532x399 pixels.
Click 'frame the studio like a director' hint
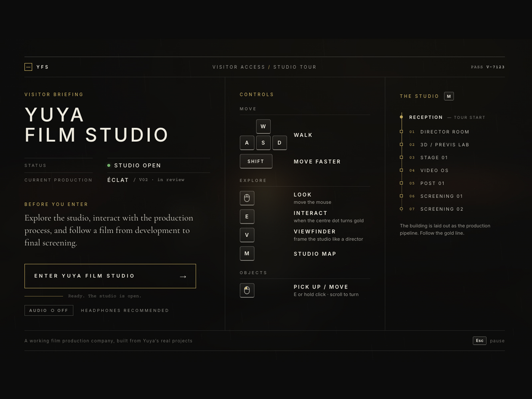[328, 239]
